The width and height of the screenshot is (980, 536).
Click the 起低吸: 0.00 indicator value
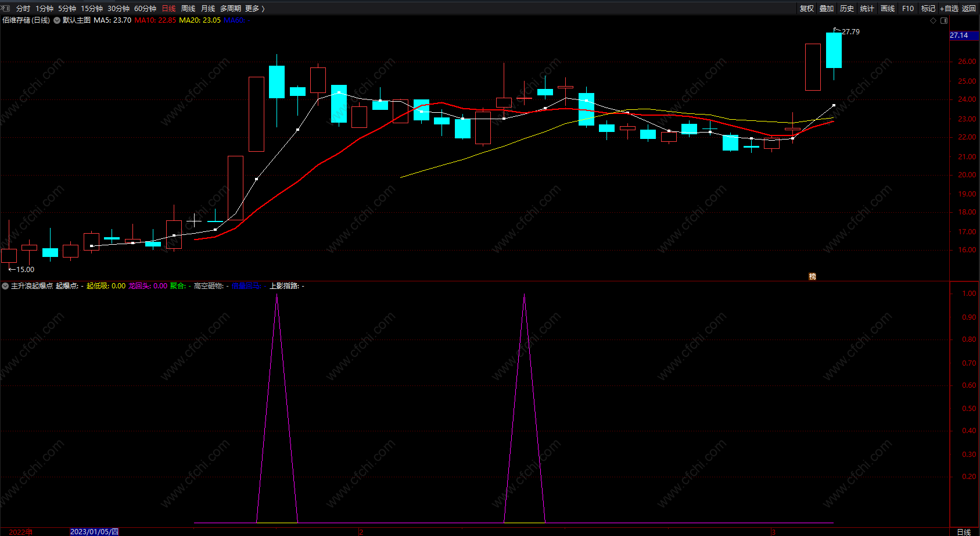pyautogui.click(x=106, y=286)
